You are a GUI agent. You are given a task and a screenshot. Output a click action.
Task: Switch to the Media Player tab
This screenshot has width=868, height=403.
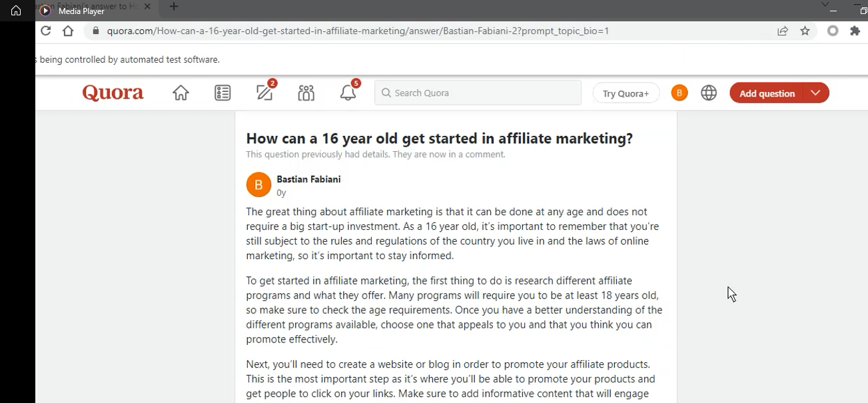click(x=73, y=11)
